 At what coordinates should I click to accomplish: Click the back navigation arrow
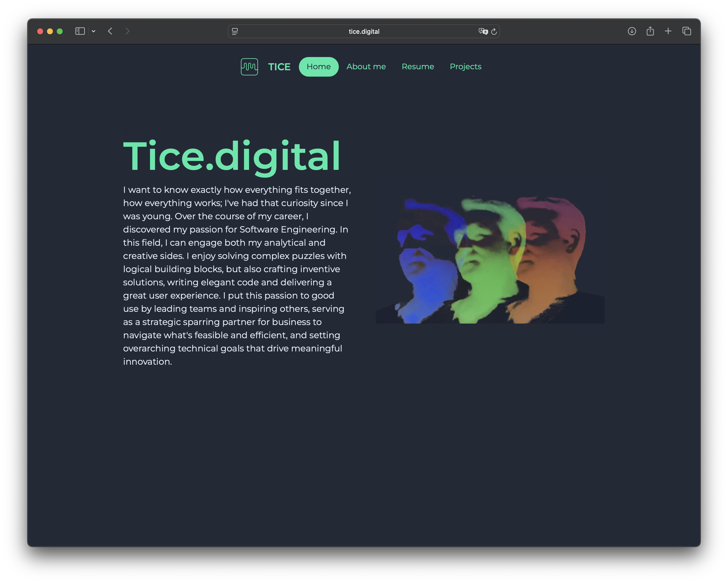coord(110,31)
